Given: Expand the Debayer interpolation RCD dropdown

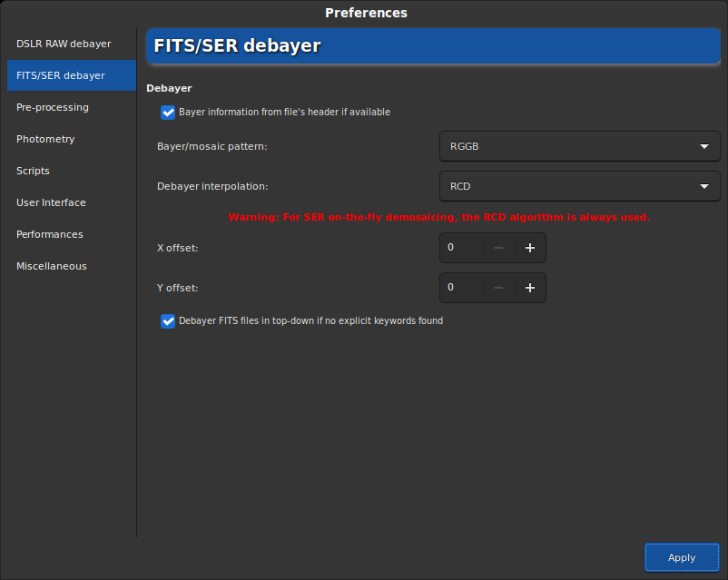Looking at the screenshot, I should (x=579, y=186).
